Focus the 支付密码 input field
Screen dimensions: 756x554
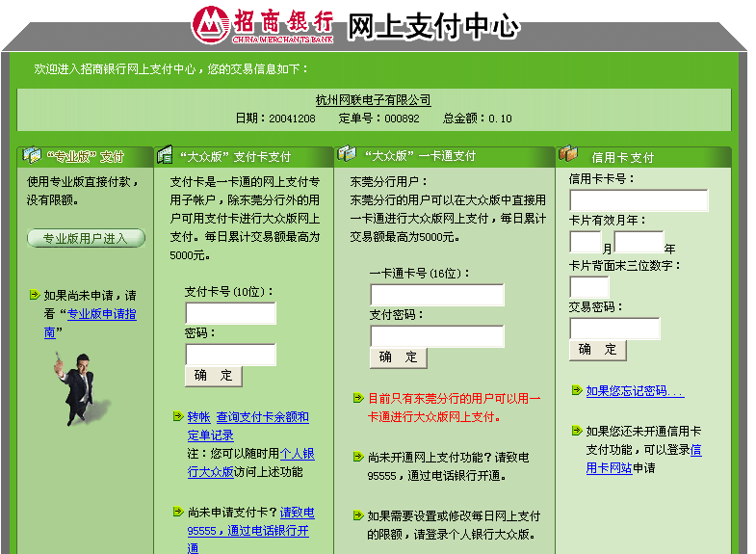(x=437, y=336)
